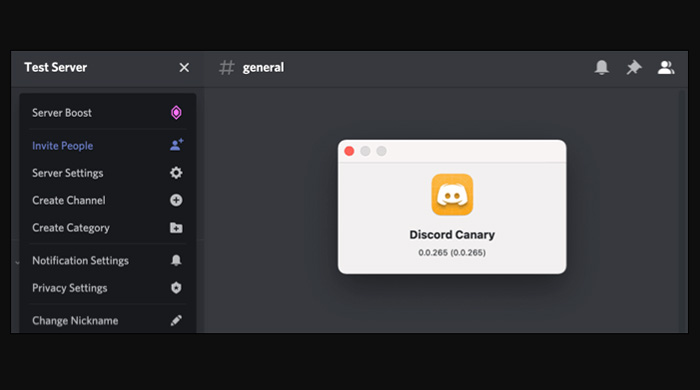The image size is (700, 390).
Task: Close the Test Server dropdown menu
Action: click(184, 67)
